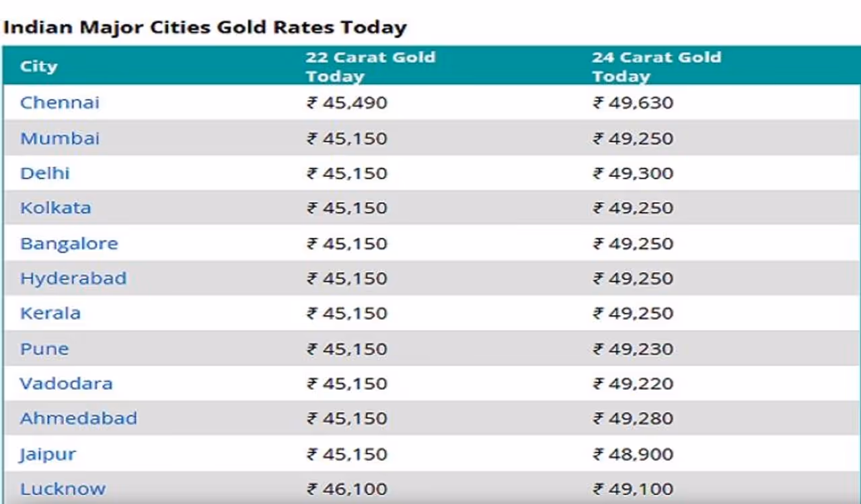
Task: Open the Bangalore gold rates link
Action: coord(69,243)
